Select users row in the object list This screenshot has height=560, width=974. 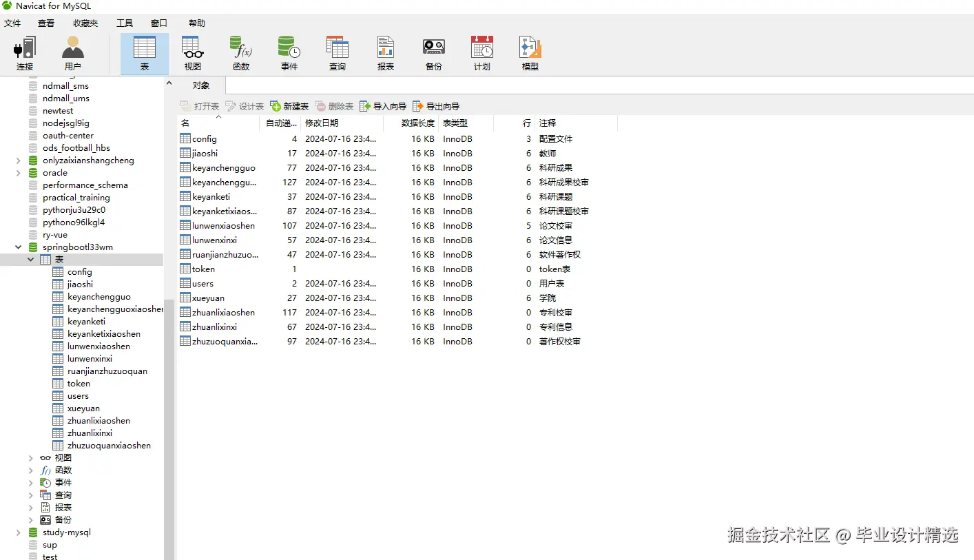point(397,284)
